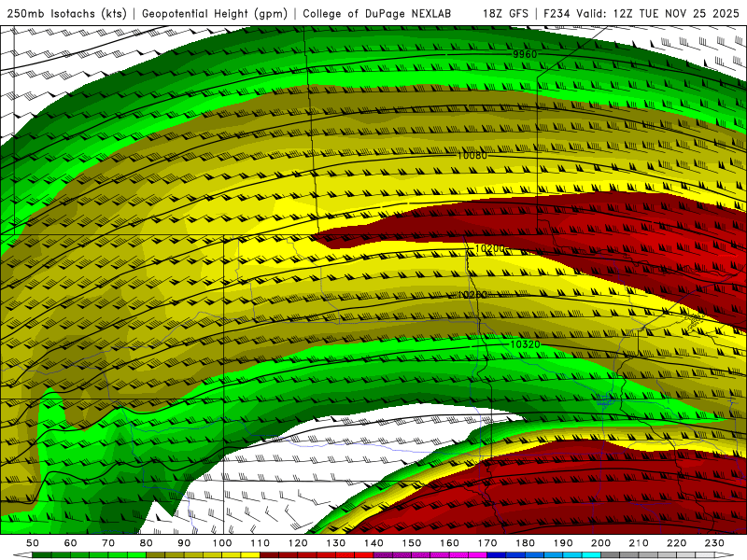
Task: Click the 10320 height contour label
Action: (525, 343)
